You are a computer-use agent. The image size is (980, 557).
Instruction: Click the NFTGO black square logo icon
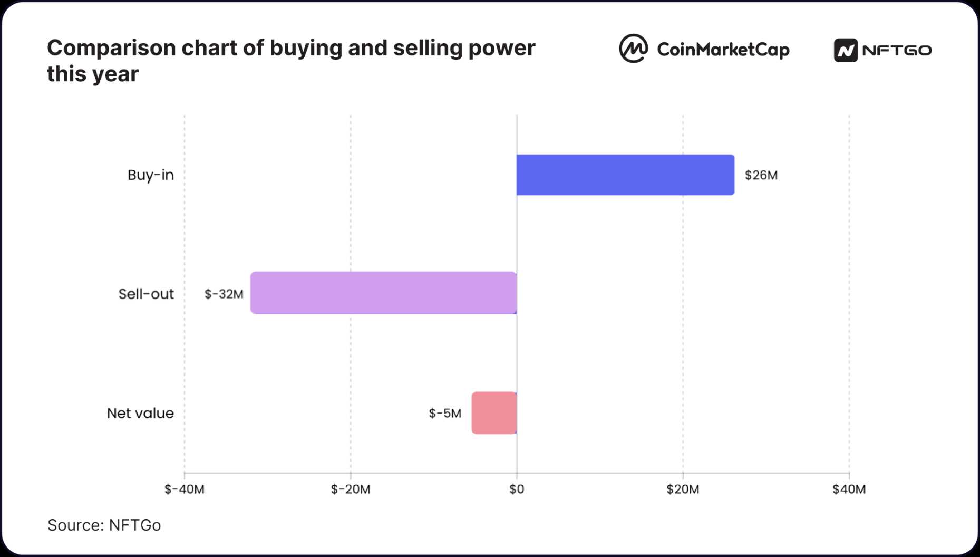point(846,50)
